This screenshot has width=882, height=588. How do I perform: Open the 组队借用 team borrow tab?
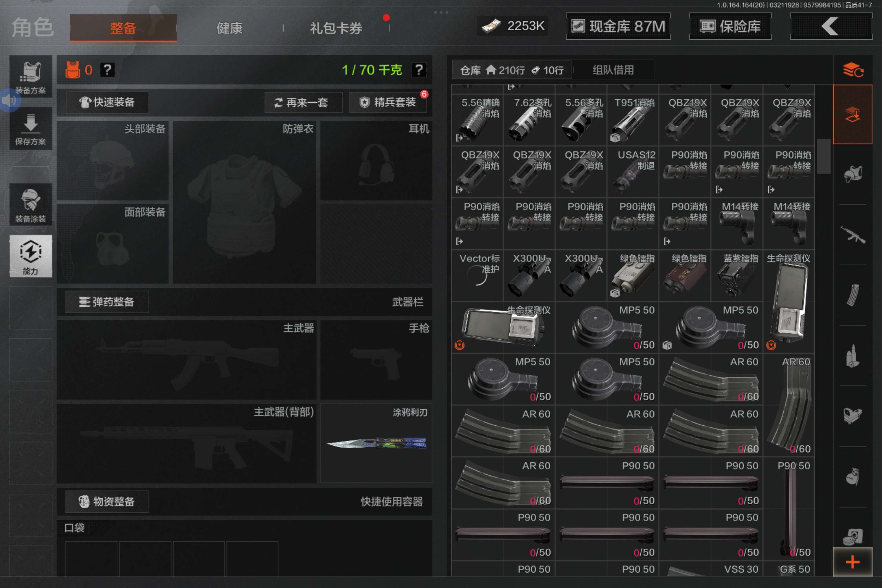(613, 70)
